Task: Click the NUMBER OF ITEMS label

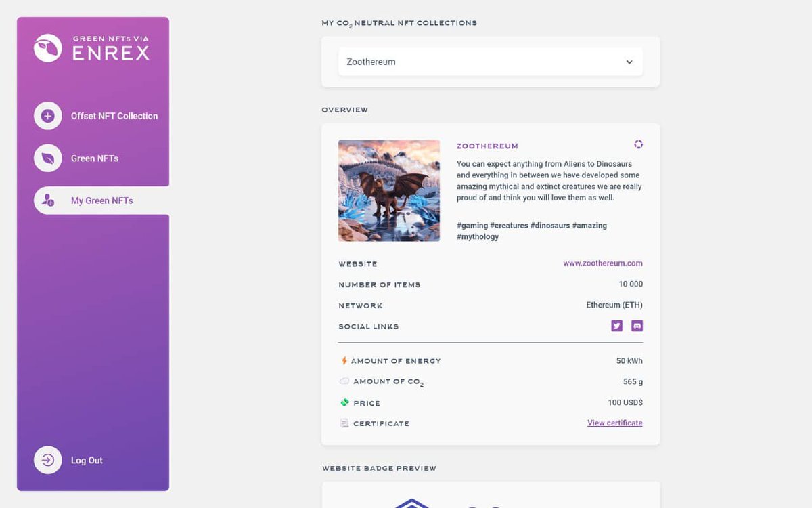Action: coord(380,285)
